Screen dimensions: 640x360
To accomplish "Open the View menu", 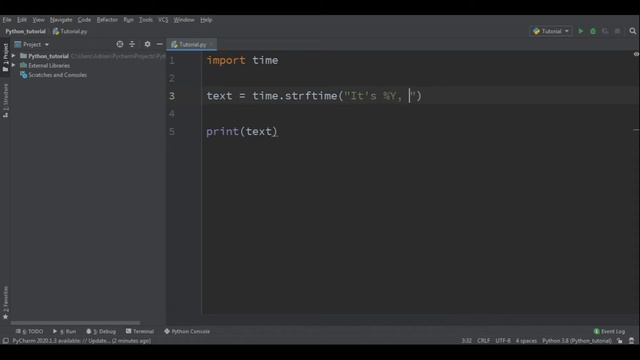I will [38, 20].
